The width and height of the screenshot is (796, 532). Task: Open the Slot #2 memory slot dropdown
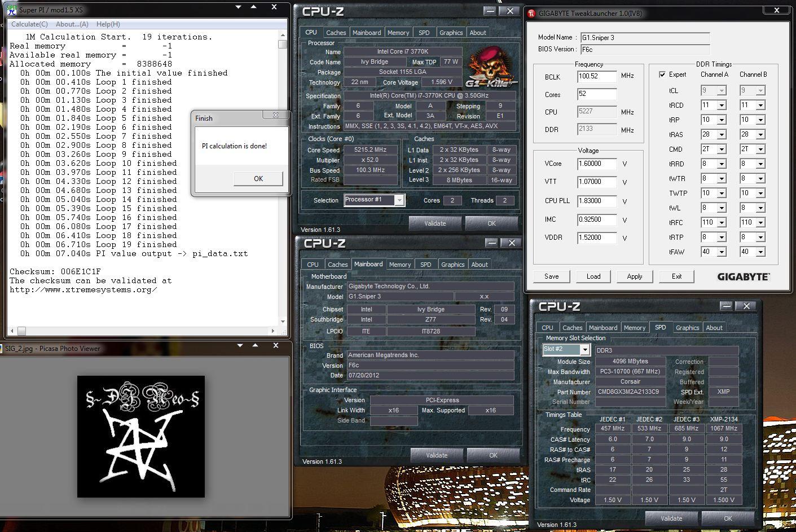(x=584, y=350)
